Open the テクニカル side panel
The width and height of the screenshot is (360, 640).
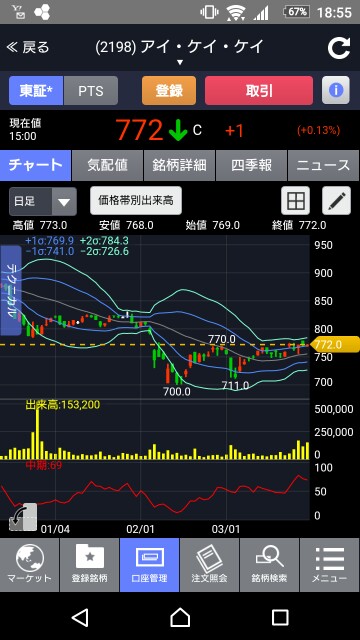click(11, 290)
